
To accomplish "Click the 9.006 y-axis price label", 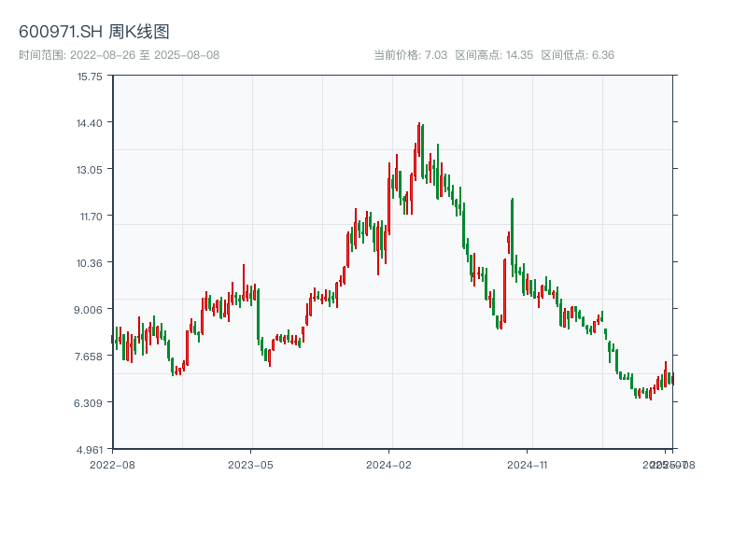I will (x=90, y=310).
